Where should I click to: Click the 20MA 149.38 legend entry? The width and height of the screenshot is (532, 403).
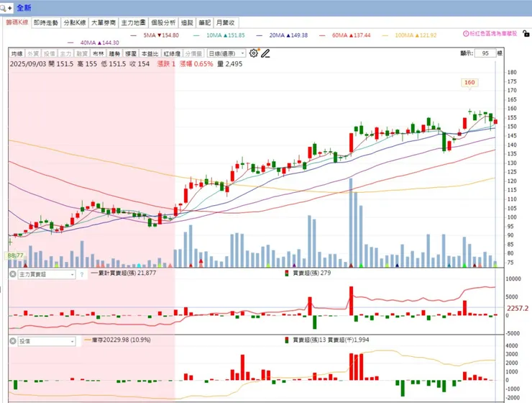coord(283,35)
